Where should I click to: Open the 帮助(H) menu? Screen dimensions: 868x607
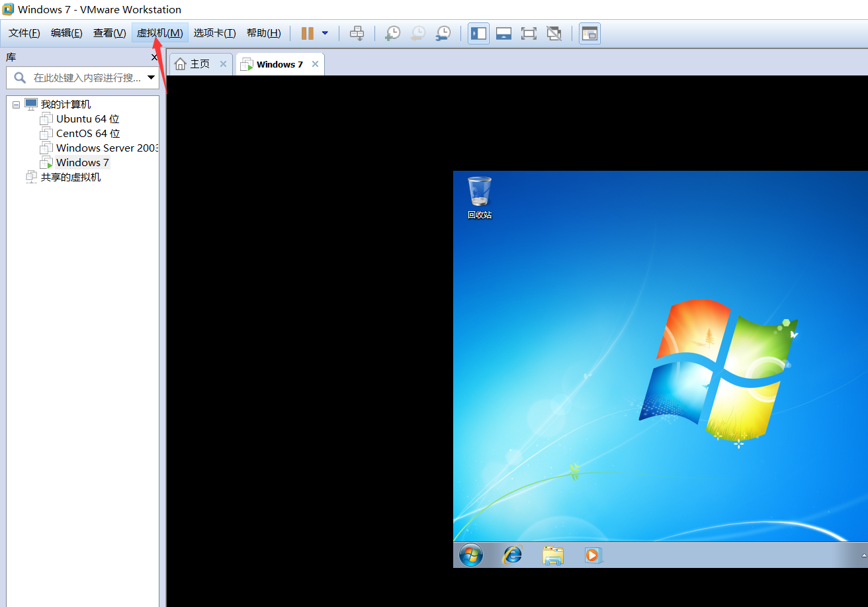coord(263,33)
